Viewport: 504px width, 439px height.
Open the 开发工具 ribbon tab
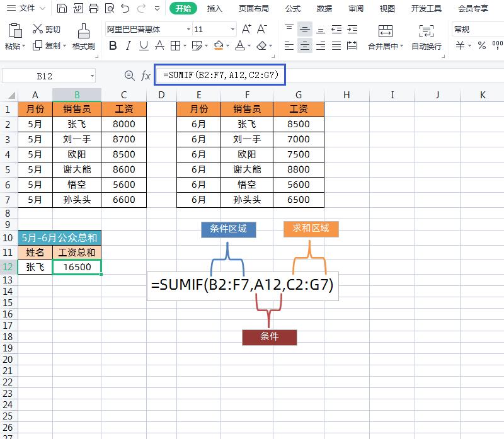[427, 9]
